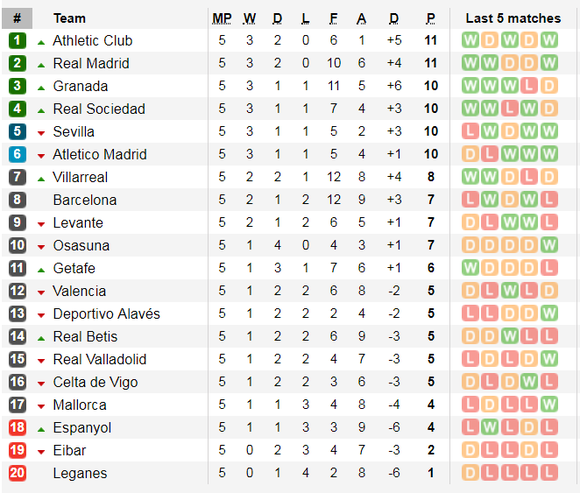The image size is (580, 493).
Task: Click Barcelona's rank 8 badge
Action: [17, 200]
